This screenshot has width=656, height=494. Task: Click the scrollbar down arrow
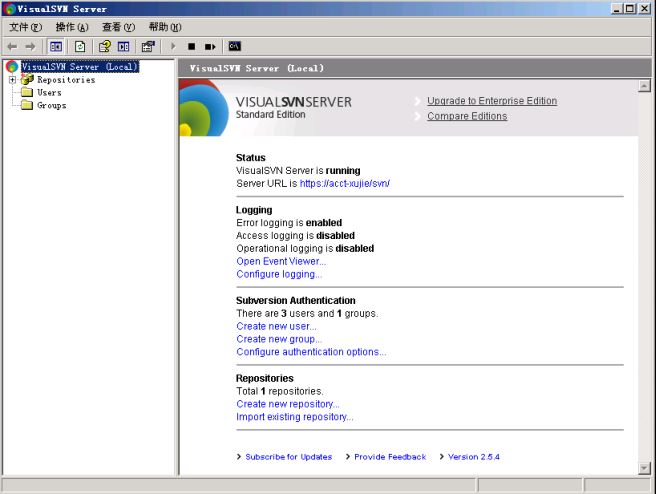(644, 468)
